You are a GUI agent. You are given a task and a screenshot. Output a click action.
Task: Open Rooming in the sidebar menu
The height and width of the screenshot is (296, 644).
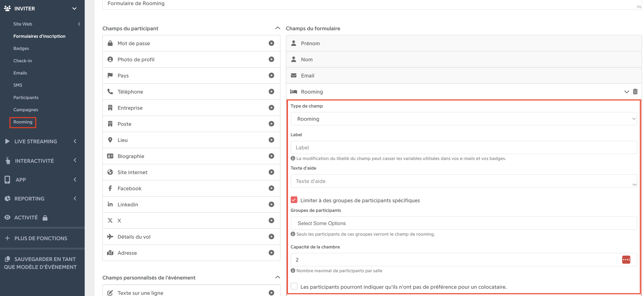point(23,122)
